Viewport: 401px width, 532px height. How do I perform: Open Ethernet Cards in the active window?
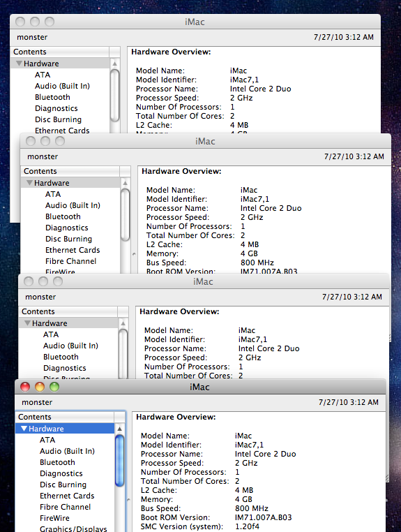[67, 496]
